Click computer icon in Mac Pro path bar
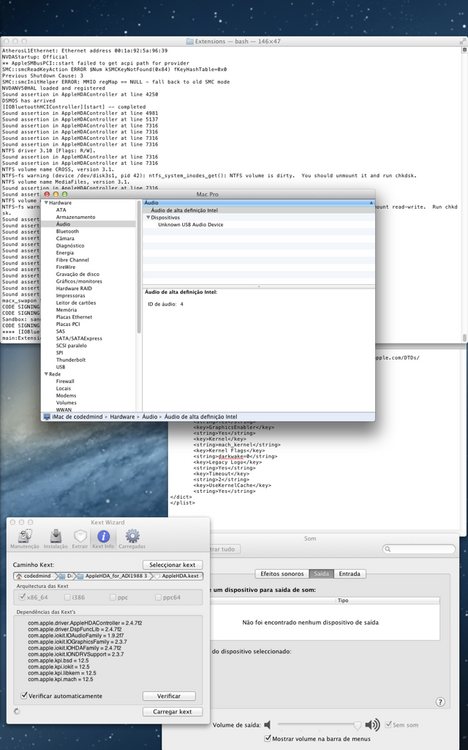 [46, 417]
